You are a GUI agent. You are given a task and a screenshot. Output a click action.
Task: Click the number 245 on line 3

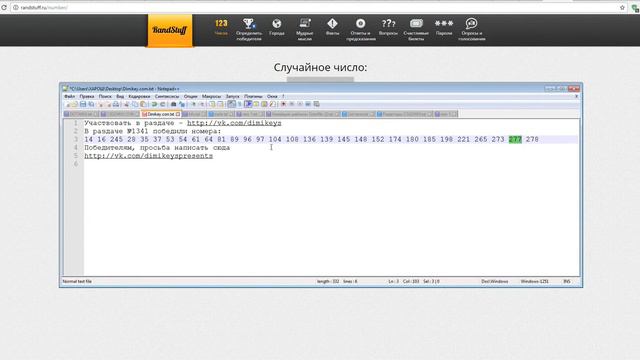116,139
